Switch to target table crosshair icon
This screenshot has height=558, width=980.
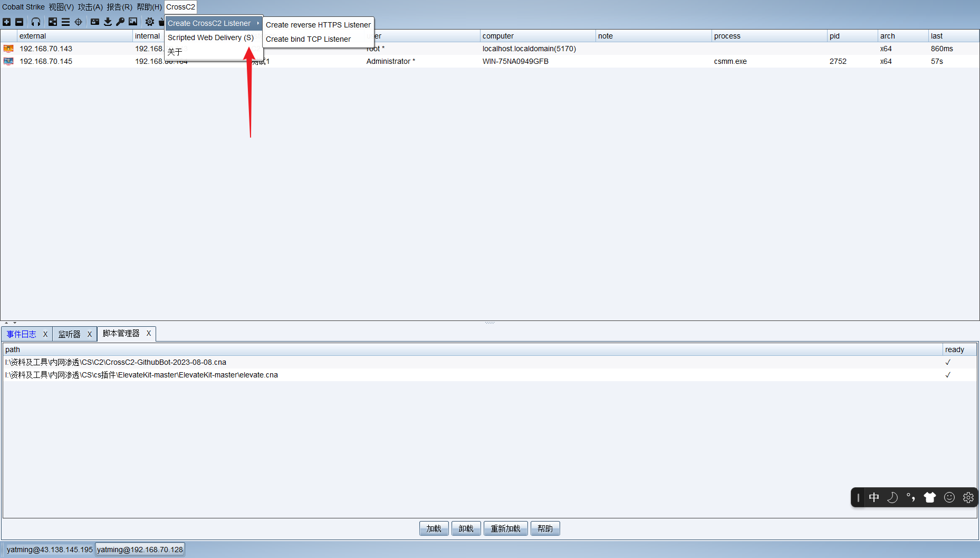tap(79, 22)
